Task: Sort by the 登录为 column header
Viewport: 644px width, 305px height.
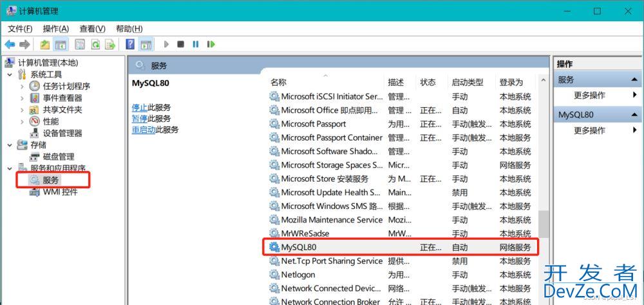Action: pyautogui.click(x=511, y=82)
